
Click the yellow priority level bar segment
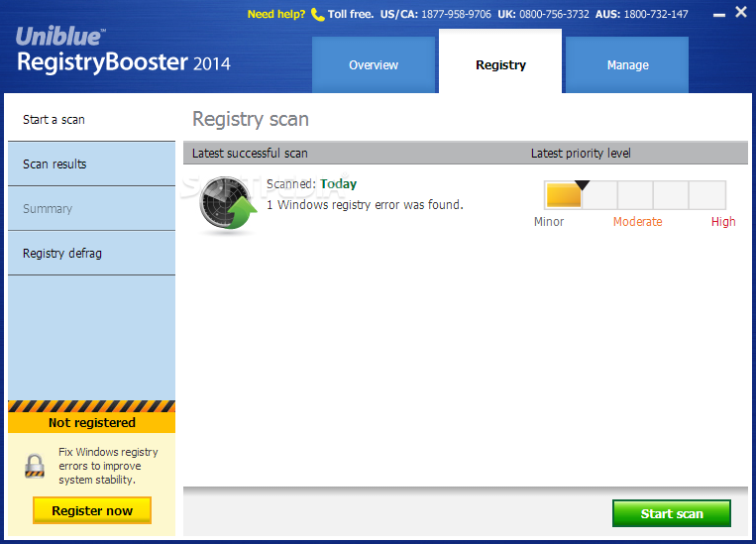[564, 195]
